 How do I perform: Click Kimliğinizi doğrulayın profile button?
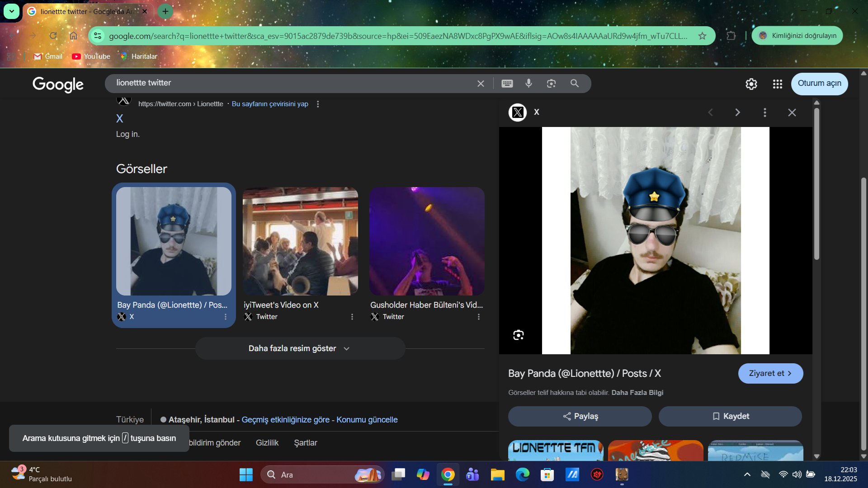797,36
